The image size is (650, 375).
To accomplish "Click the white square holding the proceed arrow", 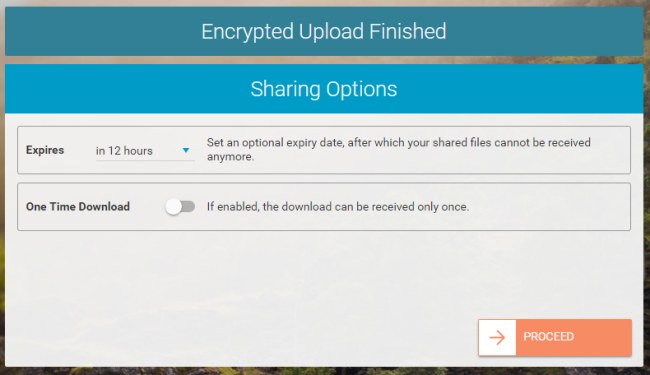I will 497,337.
